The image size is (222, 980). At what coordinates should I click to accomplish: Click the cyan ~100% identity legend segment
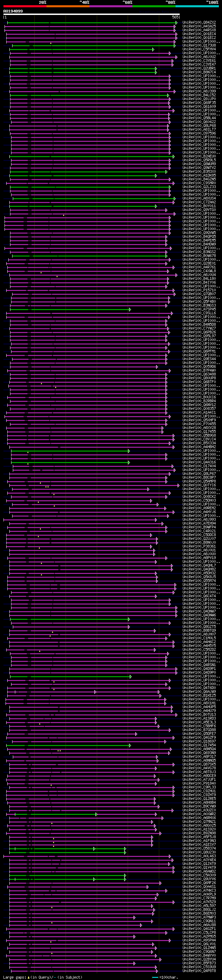tap(197, 6)
